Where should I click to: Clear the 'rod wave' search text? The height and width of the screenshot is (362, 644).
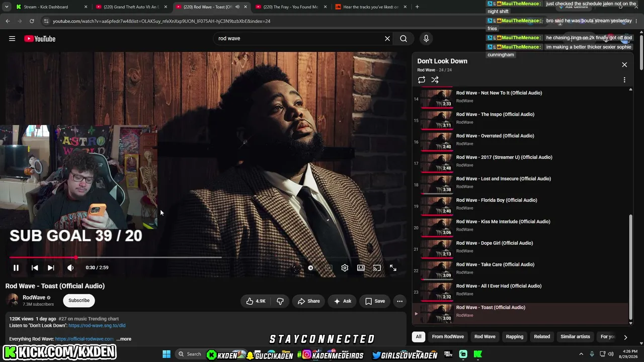click(x=387, y=39)
